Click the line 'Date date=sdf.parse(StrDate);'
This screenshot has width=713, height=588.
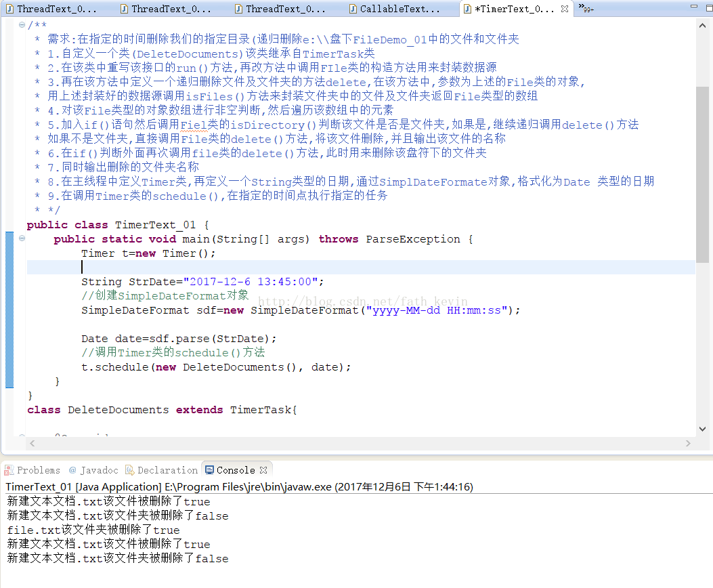tap(179, 339)
